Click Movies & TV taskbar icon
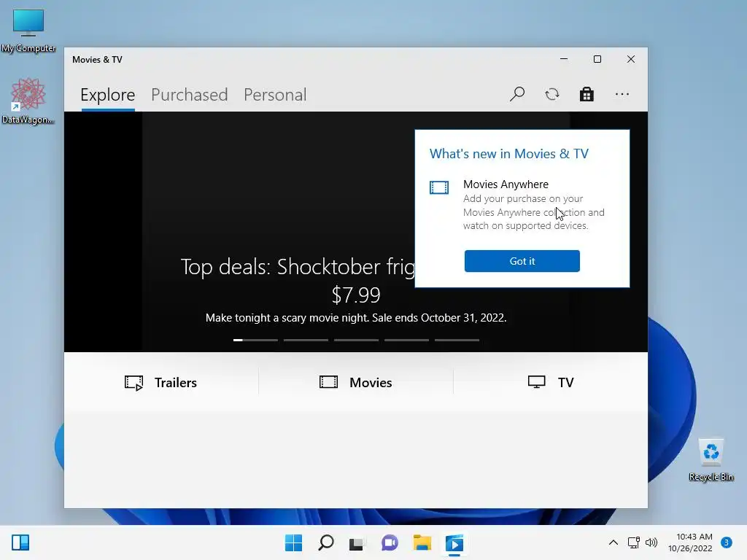 (454, 543)
